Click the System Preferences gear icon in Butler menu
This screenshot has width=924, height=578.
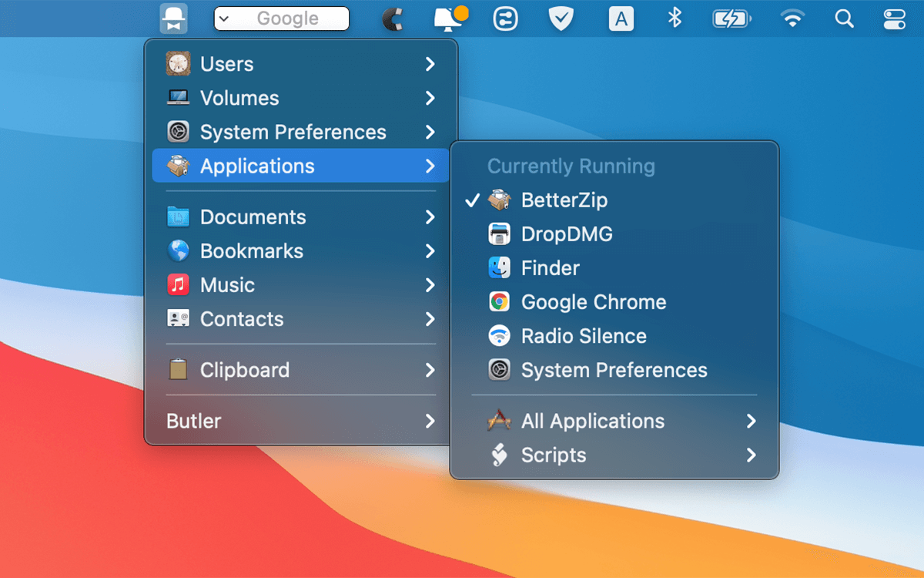[178, 132]
